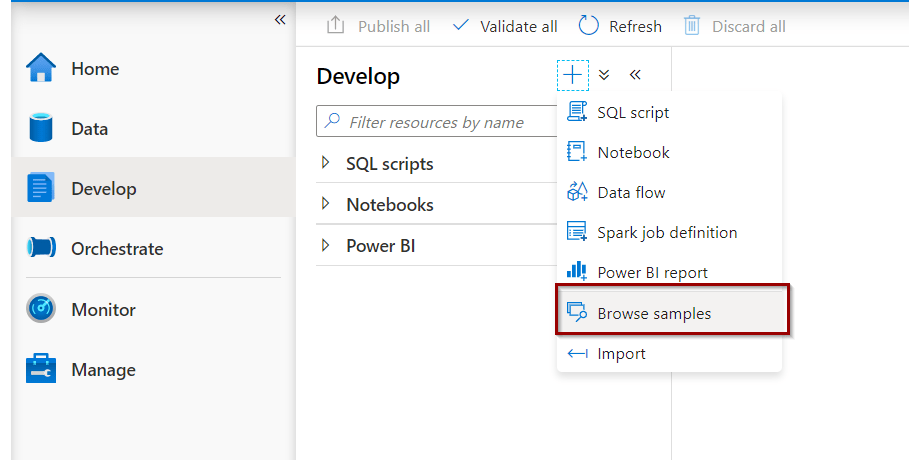
Task: Click the Develop panel heading
Action: pos(358,76)
